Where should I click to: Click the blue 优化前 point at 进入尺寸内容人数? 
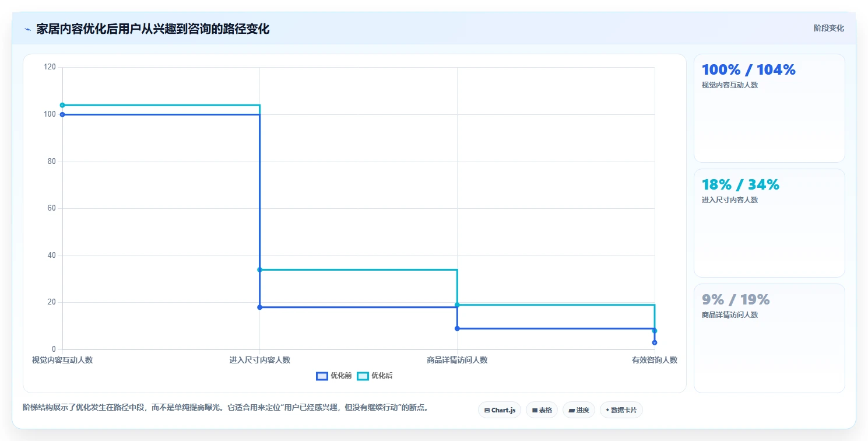coord(259,307)
